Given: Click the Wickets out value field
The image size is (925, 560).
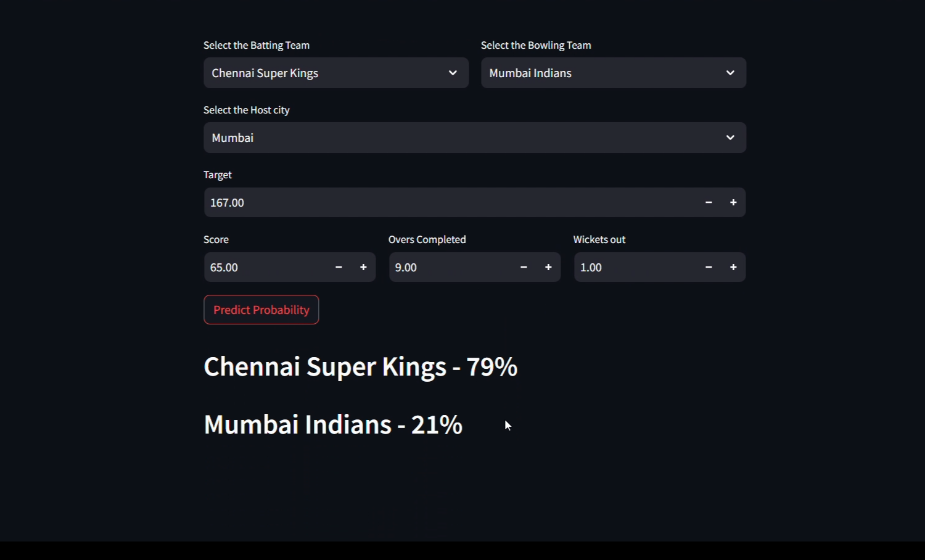Looking at the screenshot, I should coord(635,267).
